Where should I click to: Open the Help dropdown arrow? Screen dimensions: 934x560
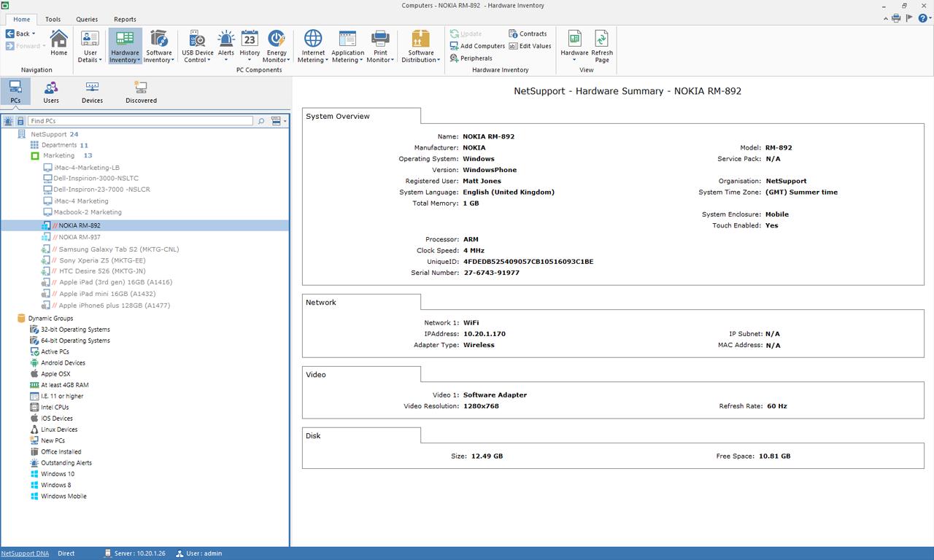click(x=930, y=18)
